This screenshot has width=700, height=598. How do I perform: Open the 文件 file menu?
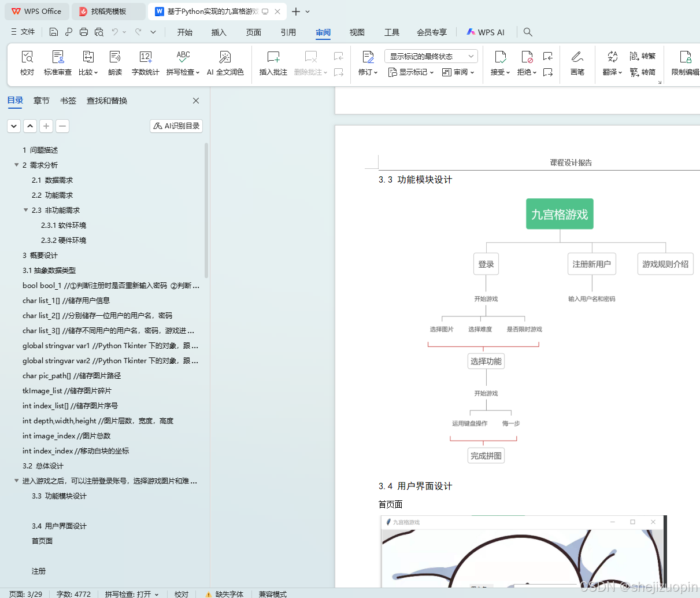tap(23, 32)
